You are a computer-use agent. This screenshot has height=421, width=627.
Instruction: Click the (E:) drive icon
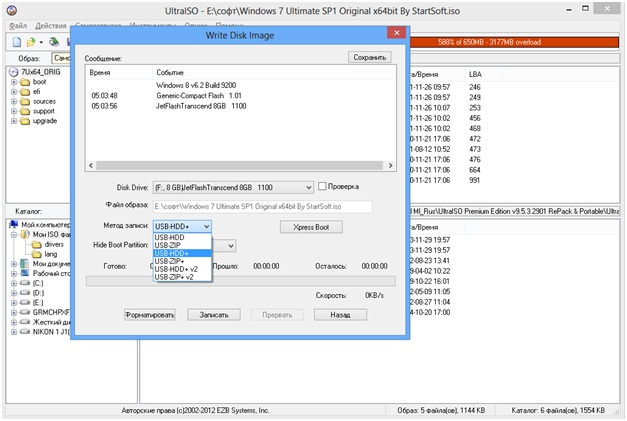(25, 303)
